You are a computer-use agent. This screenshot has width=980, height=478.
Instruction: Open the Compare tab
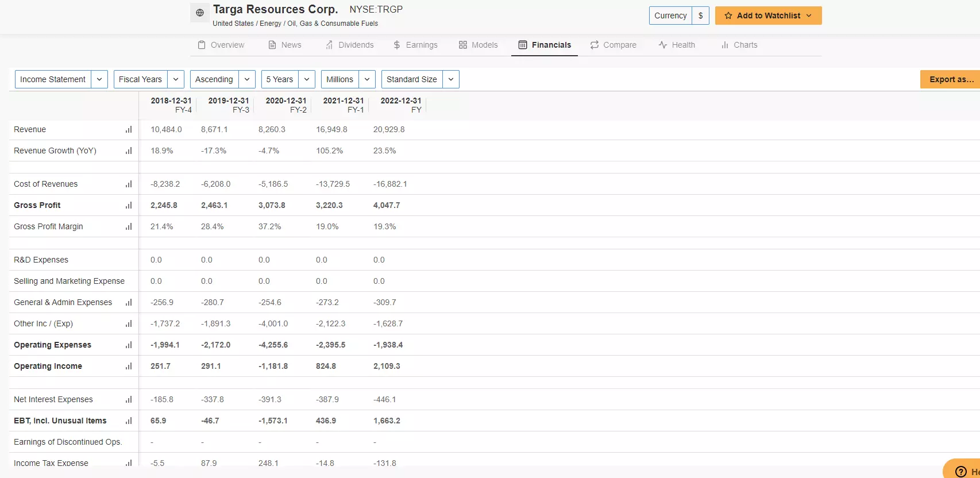[x=614, y=45]
